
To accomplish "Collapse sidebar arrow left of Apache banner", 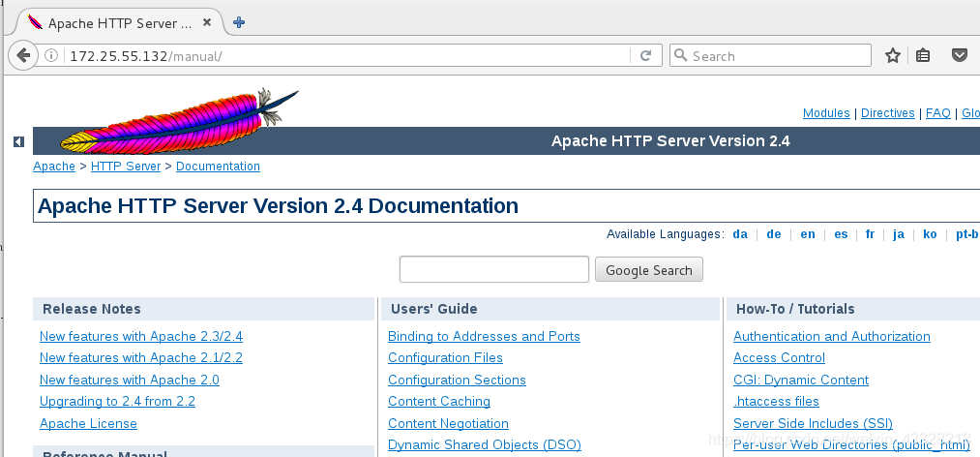I will point(18,142).
